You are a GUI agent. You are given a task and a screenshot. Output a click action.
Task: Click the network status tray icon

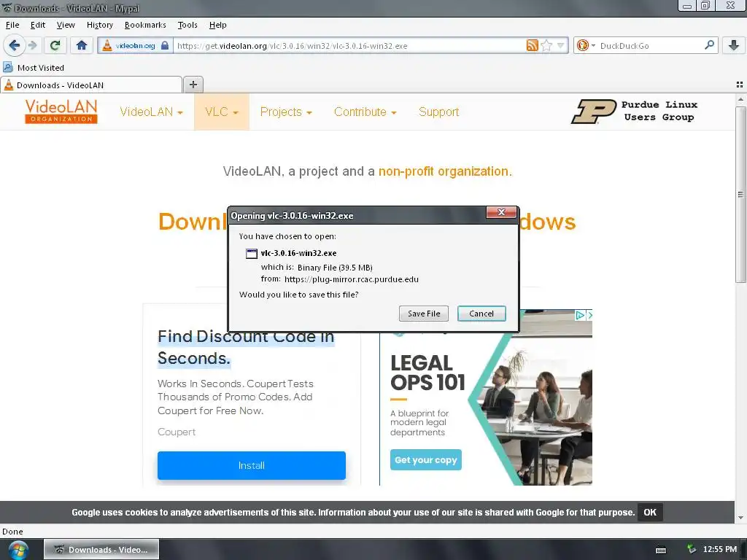click(692, 550)
